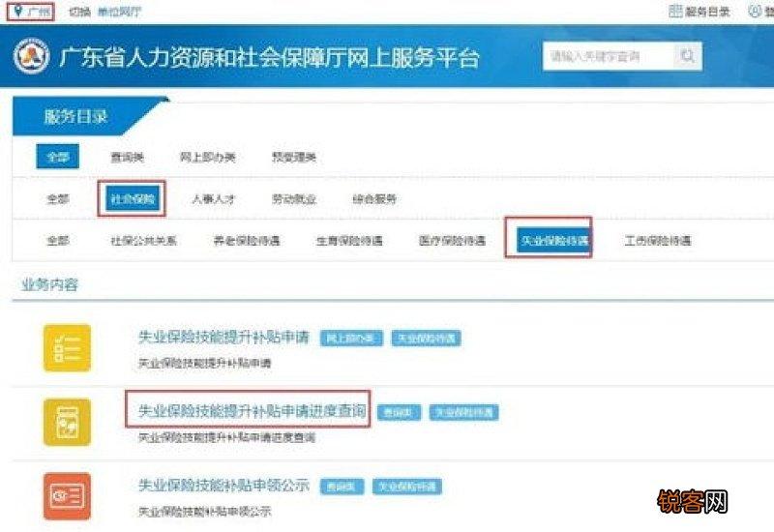Viewport: 774px width, 532px height.
Task: Click the magnifier search button
Action: (x=688, y=56)
